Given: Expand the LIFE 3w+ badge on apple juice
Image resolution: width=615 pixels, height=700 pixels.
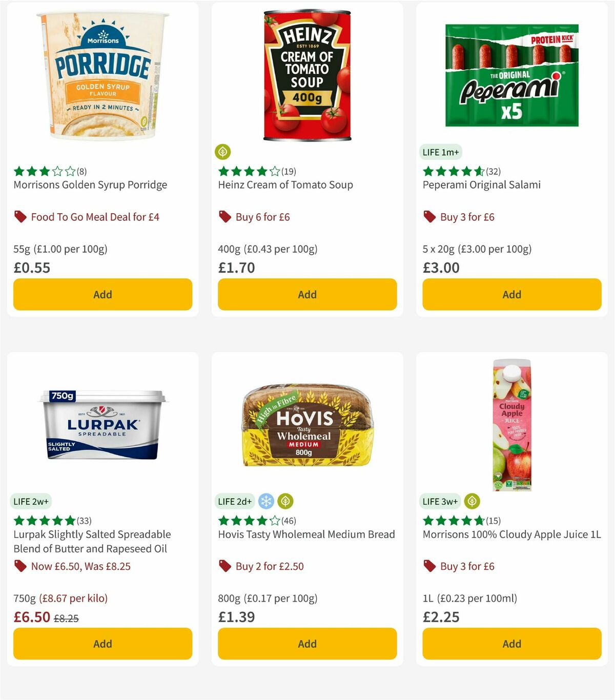Looking at the screenshot, I should tap(440, 501).
